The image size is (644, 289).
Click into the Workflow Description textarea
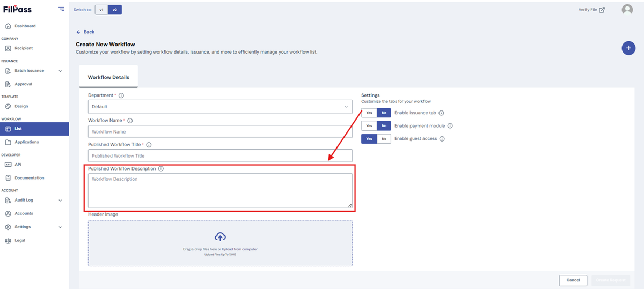tap(220, 190)
